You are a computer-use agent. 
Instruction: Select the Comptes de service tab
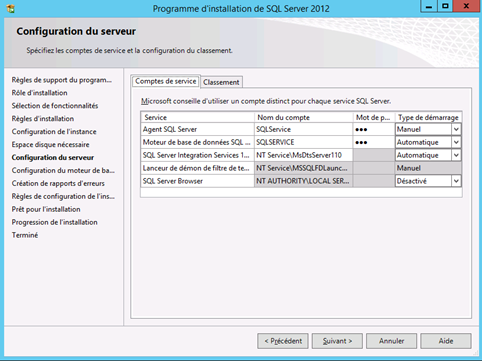(x=166, y=81)
